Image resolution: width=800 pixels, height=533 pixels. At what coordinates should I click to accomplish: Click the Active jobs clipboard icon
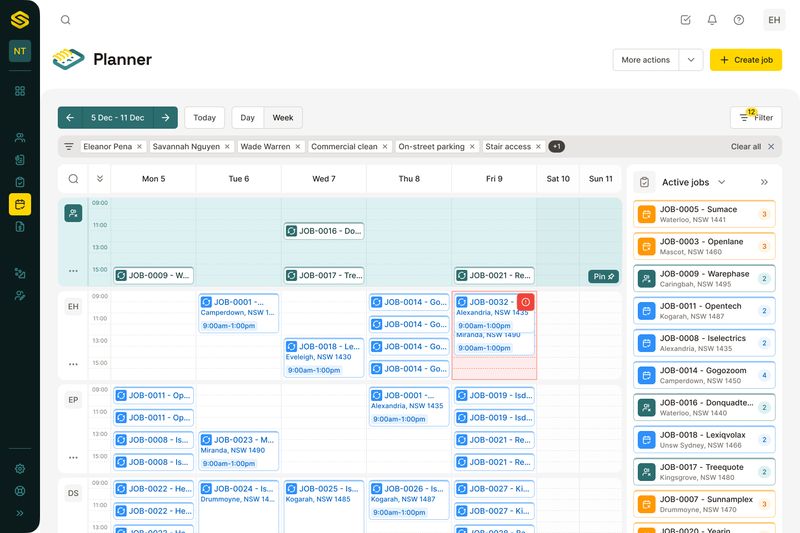(644, 182)
